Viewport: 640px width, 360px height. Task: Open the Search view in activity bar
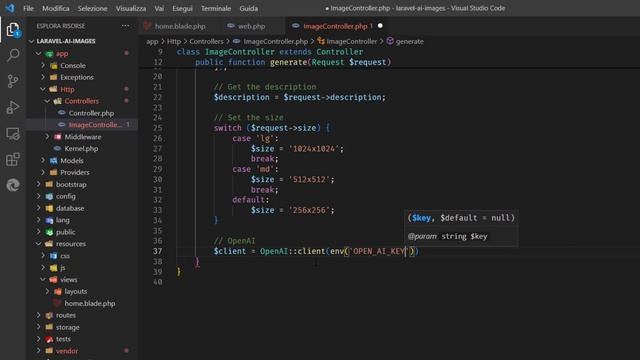coord(13,55)
